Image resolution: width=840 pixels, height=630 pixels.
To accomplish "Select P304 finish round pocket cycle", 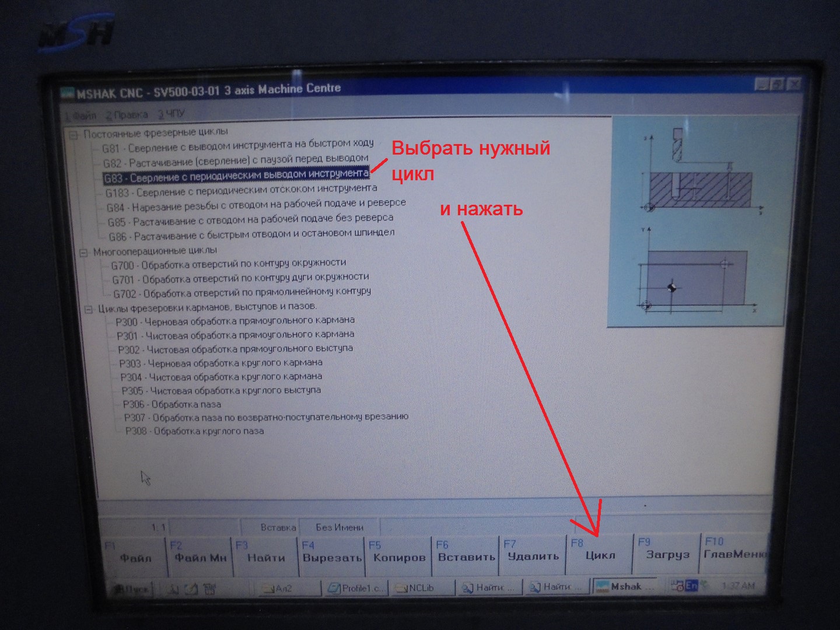I will pyautogui.click(x=222, y=377).
